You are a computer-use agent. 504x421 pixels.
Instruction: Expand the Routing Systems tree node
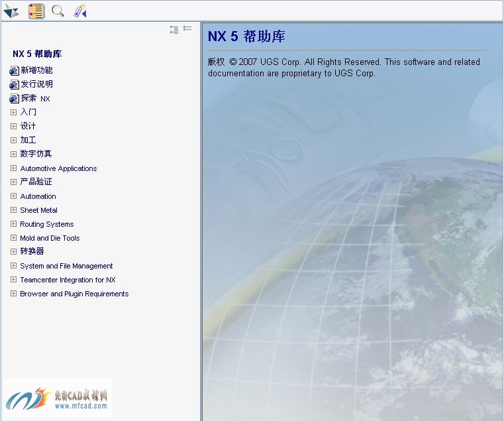click(13, 223)
